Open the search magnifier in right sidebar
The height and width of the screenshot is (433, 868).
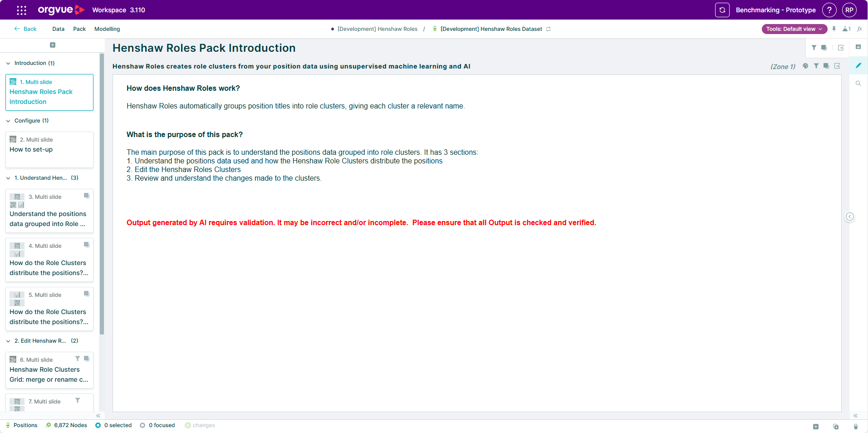point(858,84)
